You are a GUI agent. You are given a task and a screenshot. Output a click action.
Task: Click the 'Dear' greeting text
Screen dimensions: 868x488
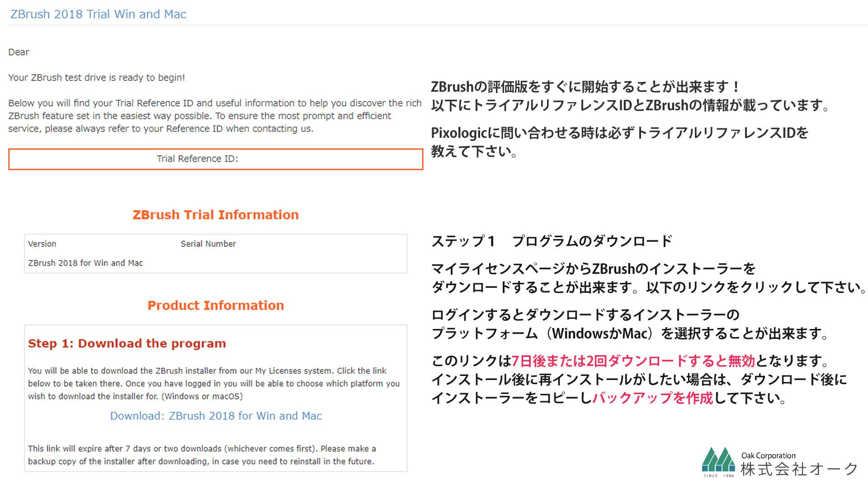coord(19,52)
